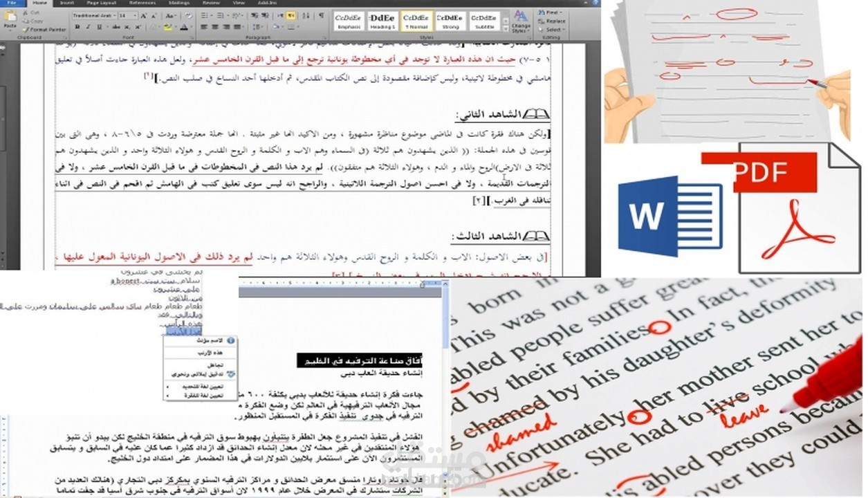This screenshot has height=498, width=868.
Task: Apply yellow text highlight color
Action: point(167,27)
